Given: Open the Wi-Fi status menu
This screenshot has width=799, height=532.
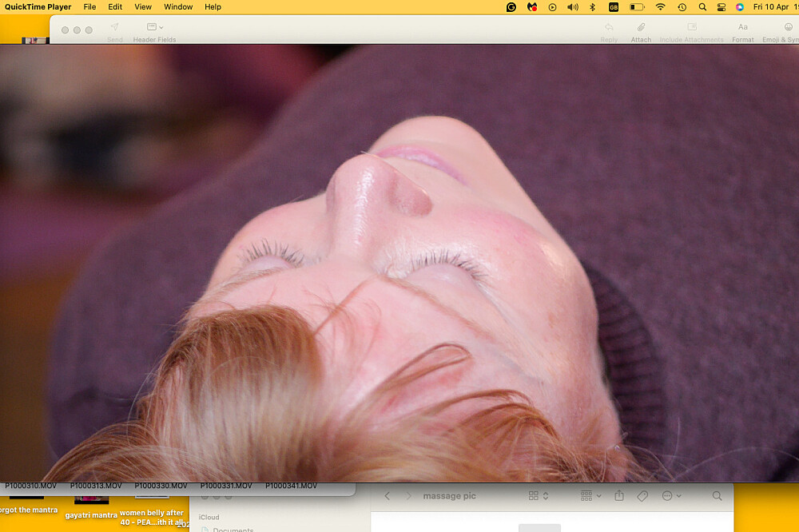Looking at the screenshot, I should 661,7.
